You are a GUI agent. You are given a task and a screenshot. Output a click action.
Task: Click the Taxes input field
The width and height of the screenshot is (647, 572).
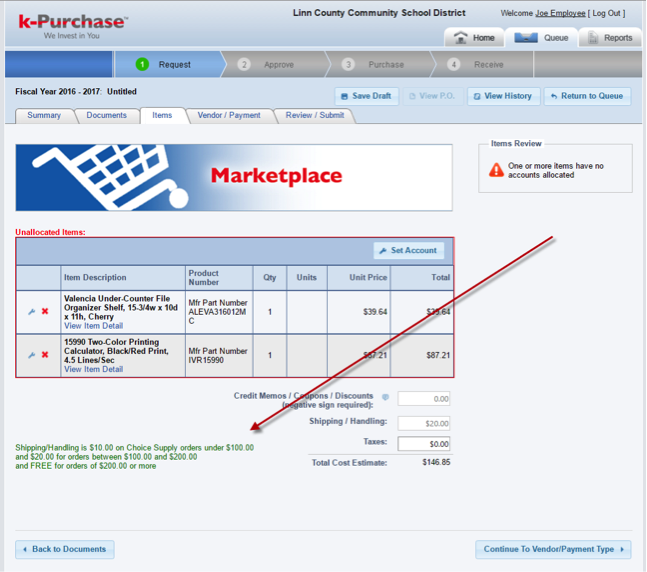coord(424,444)
